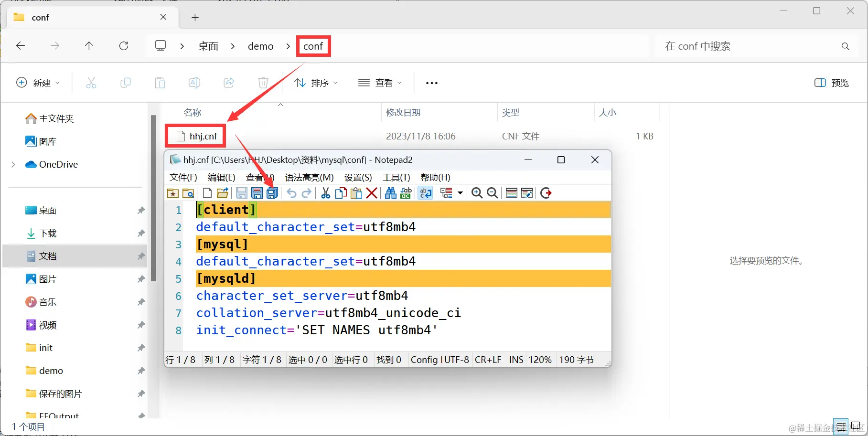Open the three-dots more options menu
This screenshot has height=436, width=868.
click(x=432, y=83)
